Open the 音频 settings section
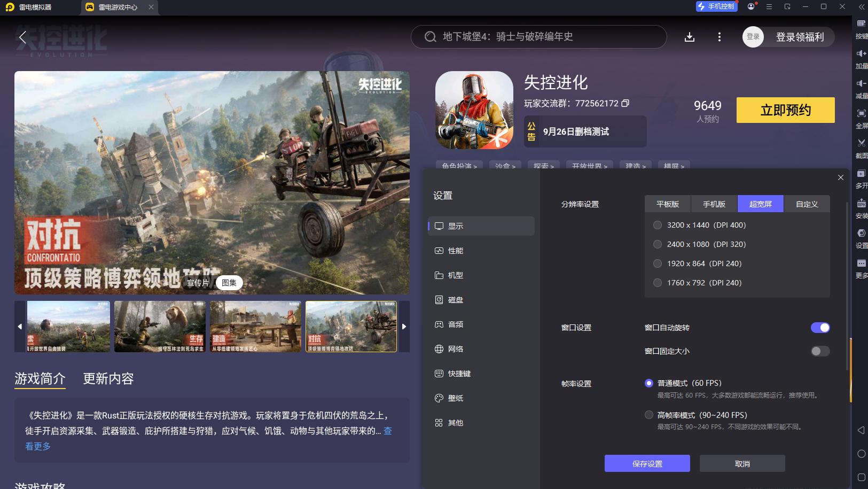This screenshot has width=868, height=489. [481, 324]
